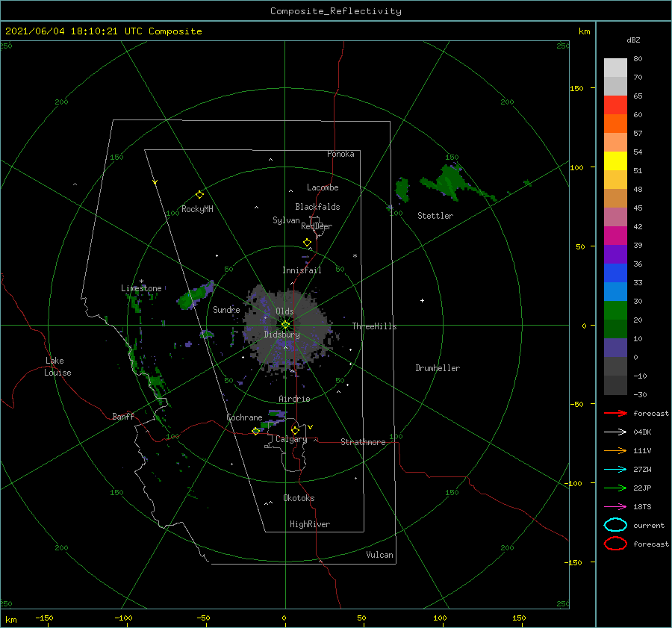Click the Innisfail label

[302, 270]
